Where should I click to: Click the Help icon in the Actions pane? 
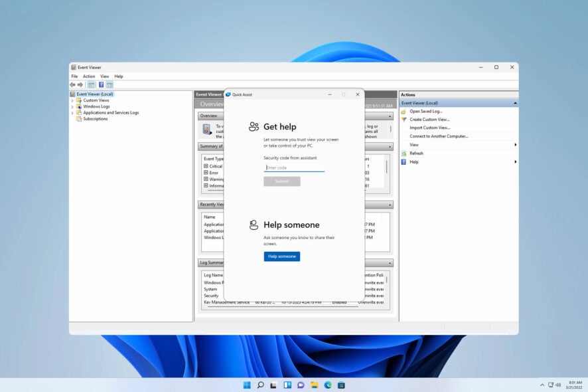(402, 162)
